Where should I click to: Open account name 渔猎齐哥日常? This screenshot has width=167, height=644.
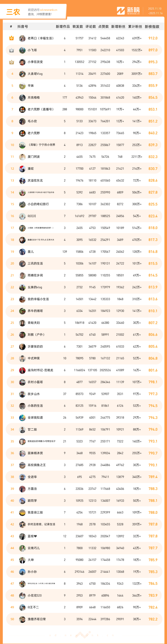pyautogui.click(x=37, y=619)
